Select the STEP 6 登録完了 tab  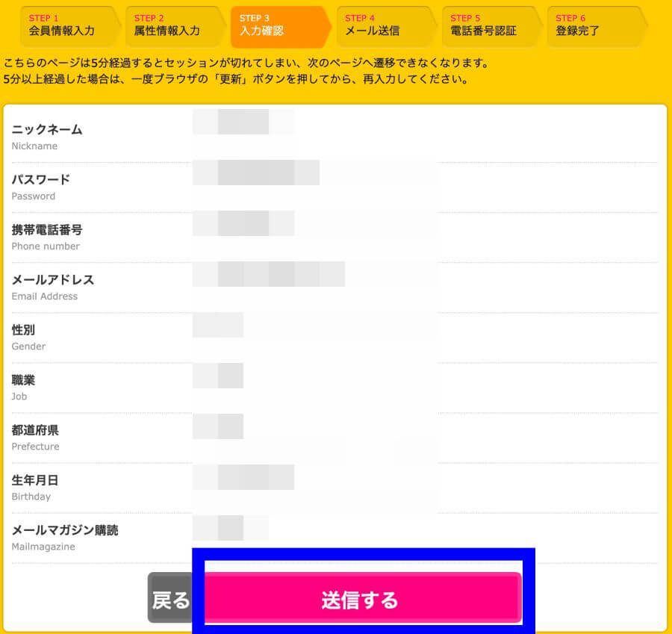coord(597,26)
